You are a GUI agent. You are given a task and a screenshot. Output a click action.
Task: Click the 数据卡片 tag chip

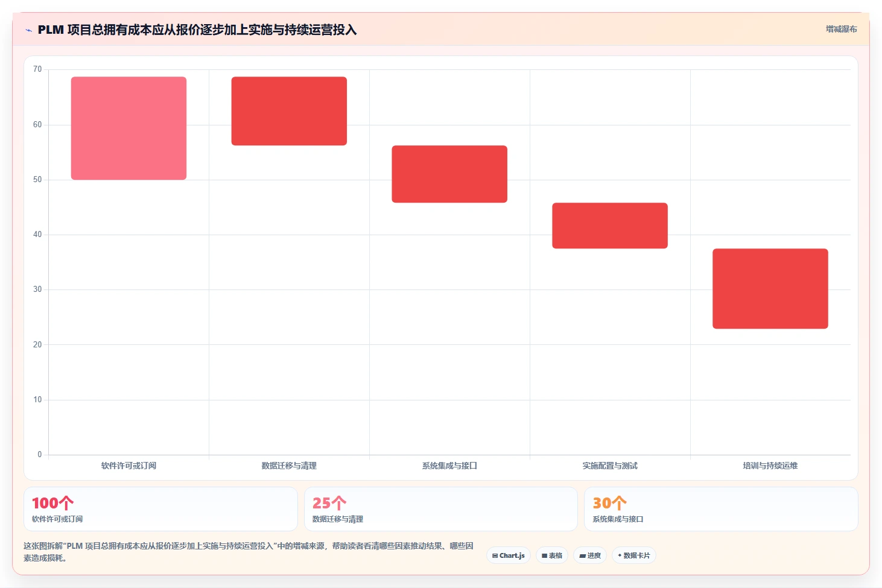634,555
